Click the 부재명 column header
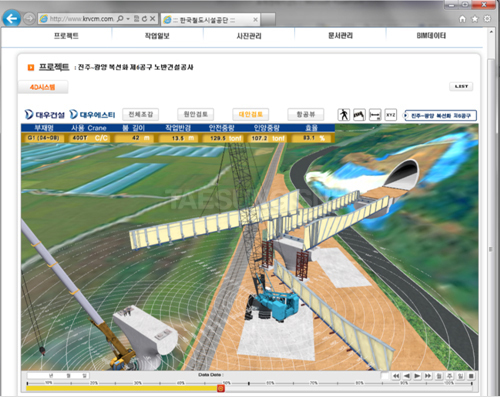Screen dimensions: 500x397 coord(44,128)
